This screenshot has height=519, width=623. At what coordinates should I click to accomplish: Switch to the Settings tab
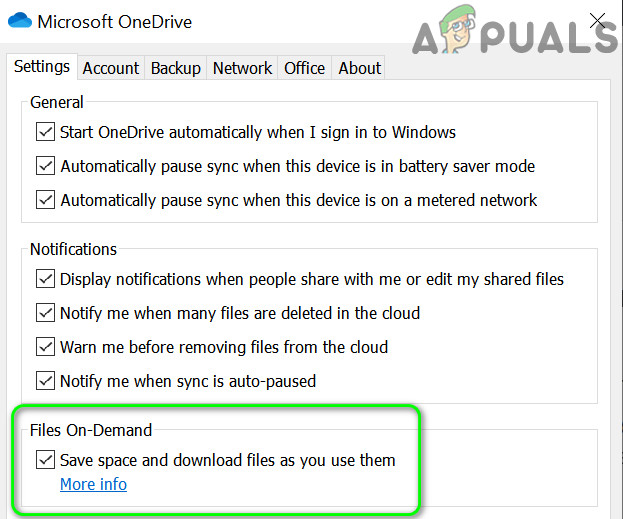[42, 67]
